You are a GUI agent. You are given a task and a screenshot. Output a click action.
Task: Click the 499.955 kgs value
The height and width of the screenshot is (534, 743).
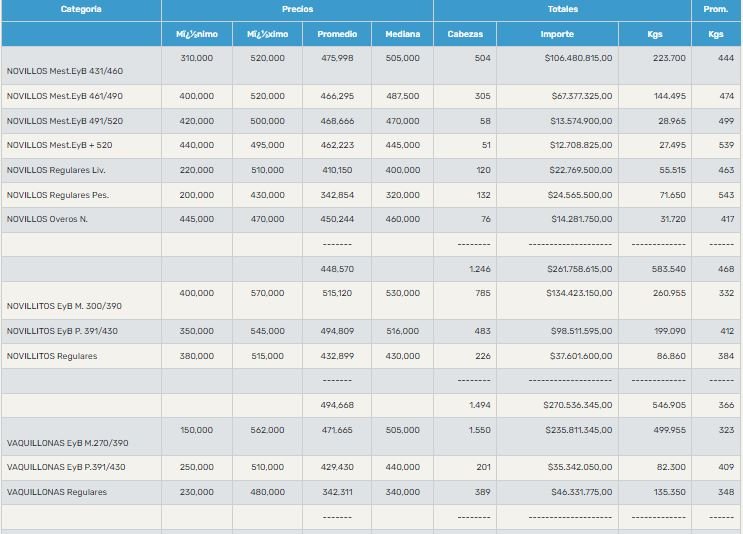[x=670, y=430]
